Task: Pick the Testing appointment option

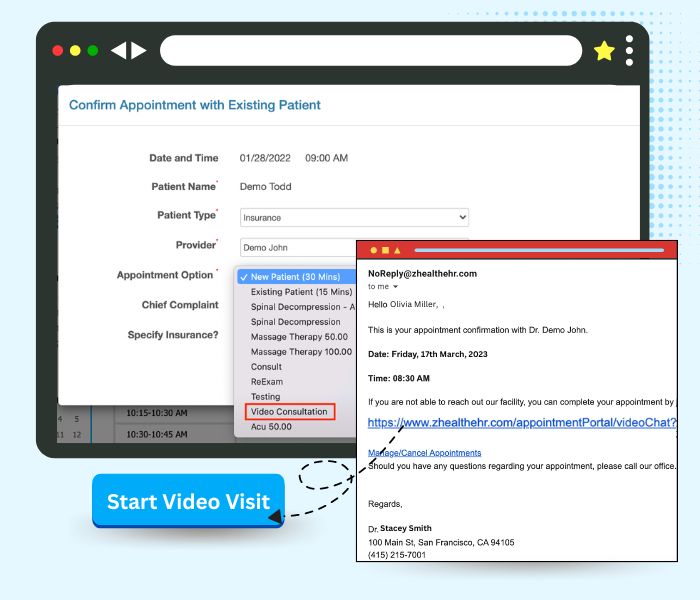Action: [266, 397]
